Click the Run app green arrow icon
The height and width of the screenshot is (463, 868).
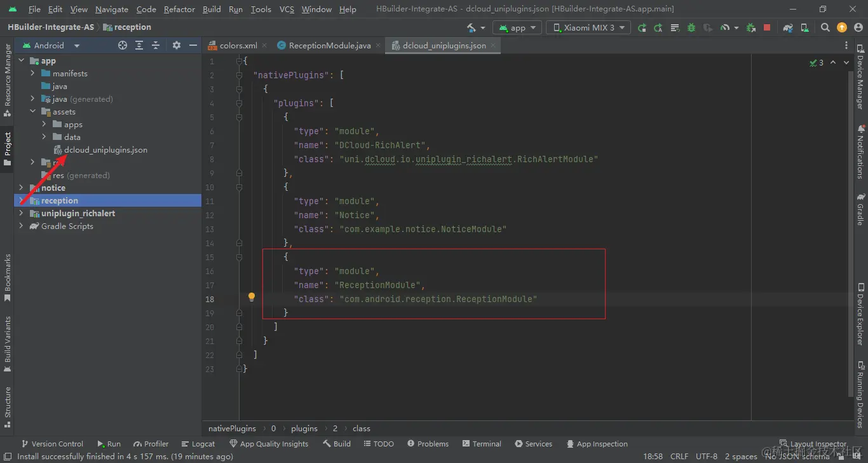click(642, 27)
